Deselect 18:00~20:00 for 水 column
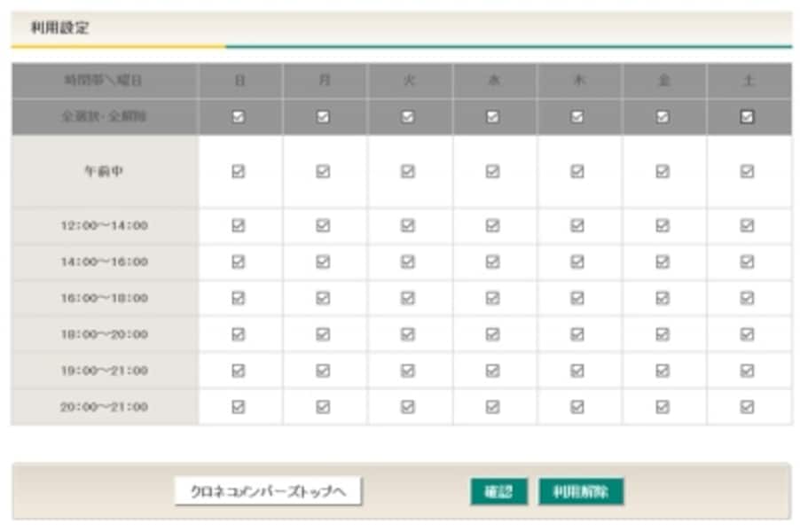Image resolution: width=800 pixels, height=532 pixels. tap(492, 334)
